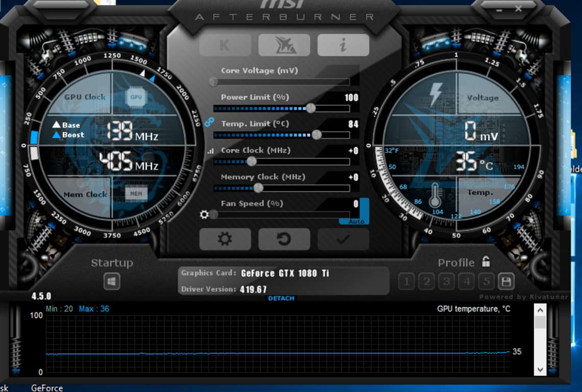
Task: Open GeForce from the taskbar
Action: [x=47, y=388]
